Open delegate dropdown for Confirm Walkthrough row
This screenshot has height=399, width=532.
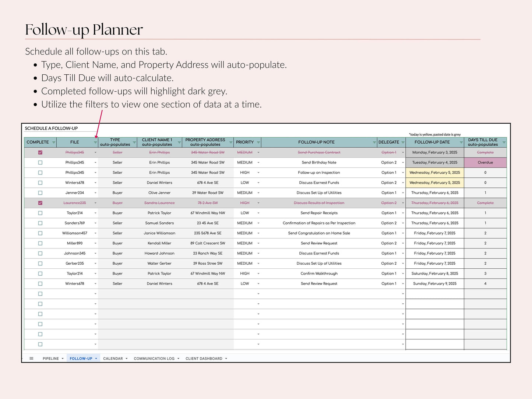pos(403,273)
